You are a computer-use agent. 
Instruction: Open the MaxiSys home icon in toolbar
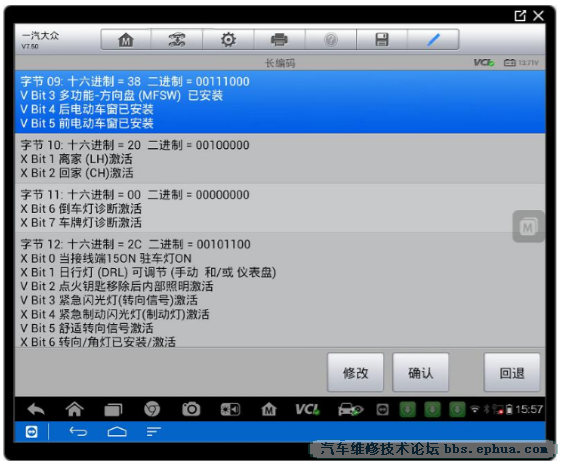click(x=126, y=40)
